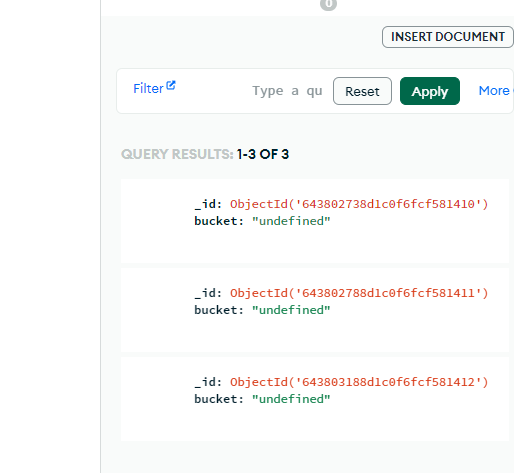This screenshot has height=473, width=514.
Task: Click the QUERY RESULTS 1-3 OF 3 label
Action: tap(205, 154)
